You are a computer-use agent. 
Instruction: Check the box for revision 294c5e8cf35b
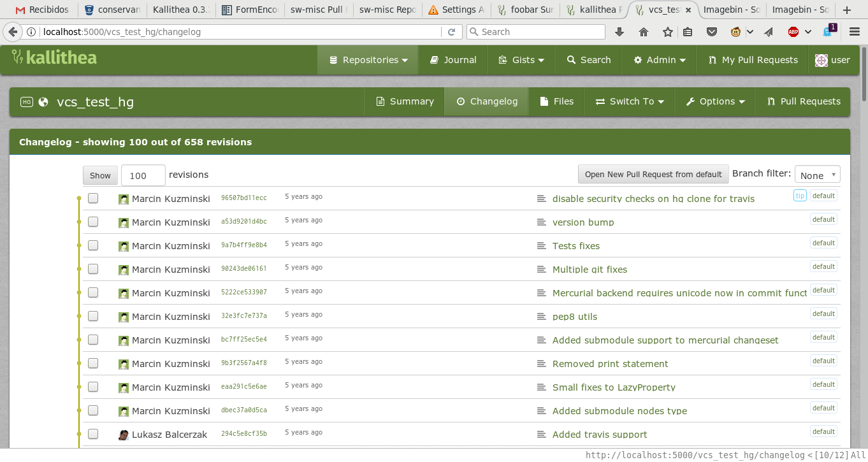click(x=93, y=434)
